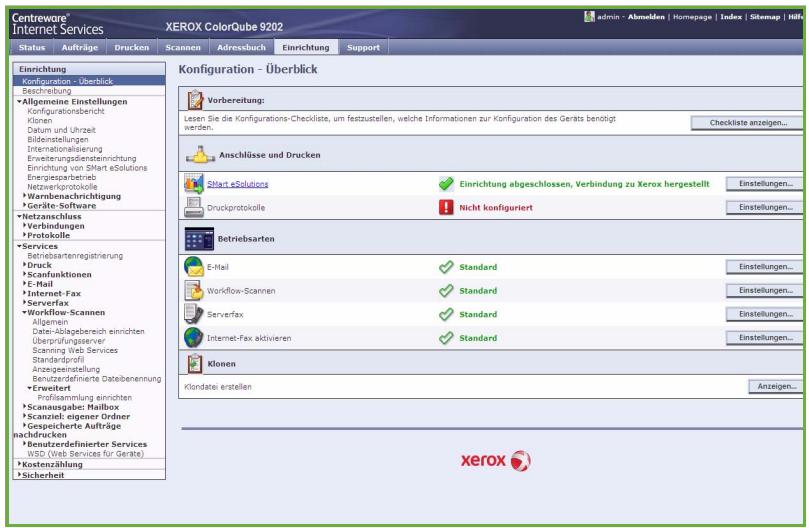Screen dimensions: 809x528
Task: Open Einstellungen for Druckprotokolle
Action: pos(765,207)
